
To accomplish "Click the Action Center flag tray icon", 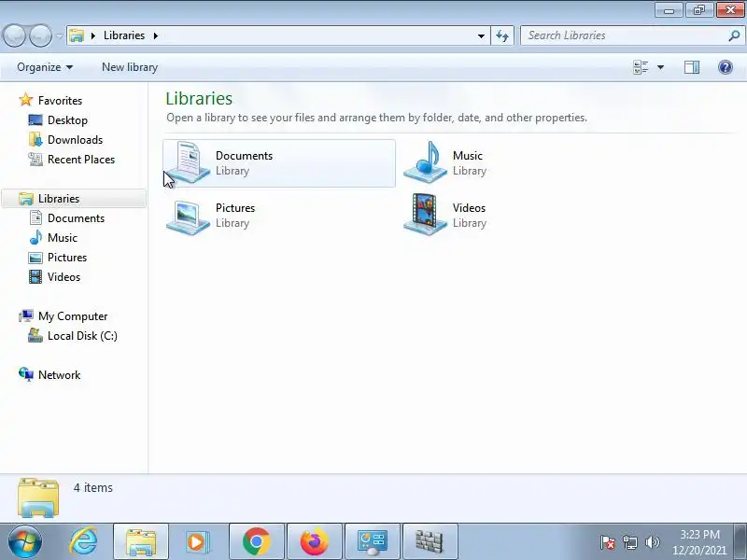I will tap(608, 542).
